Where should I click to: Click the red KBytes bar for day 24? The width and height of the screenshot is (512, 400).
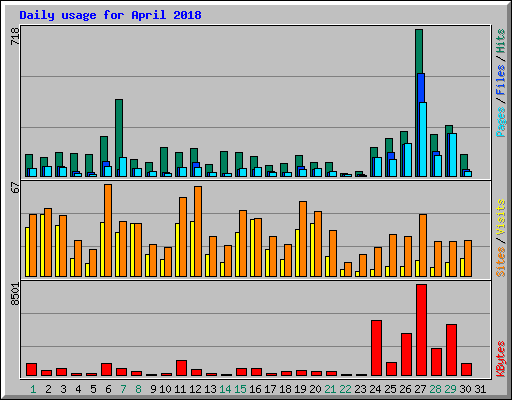376,348
